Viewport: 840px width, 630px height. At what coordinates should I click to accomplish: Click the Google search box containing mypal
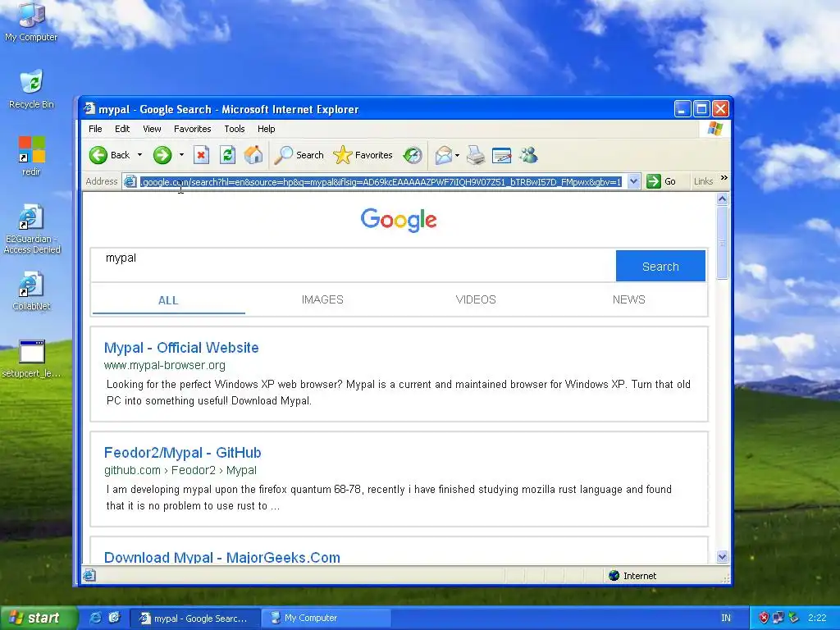(x=354, y=265)
